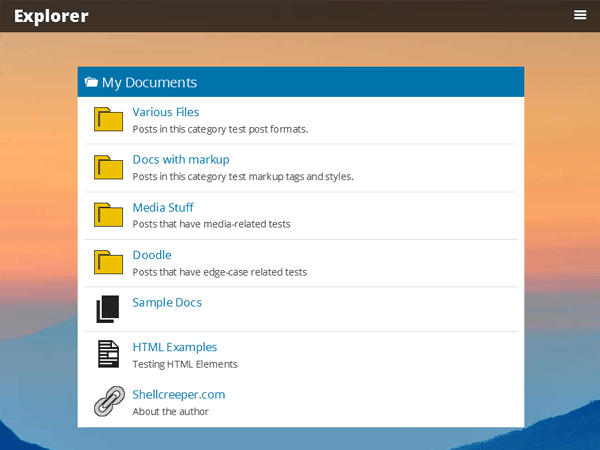Click the Shellcreeper.com chain link icon
Screen dimensions: 600x450
click(x=108, y=401)
